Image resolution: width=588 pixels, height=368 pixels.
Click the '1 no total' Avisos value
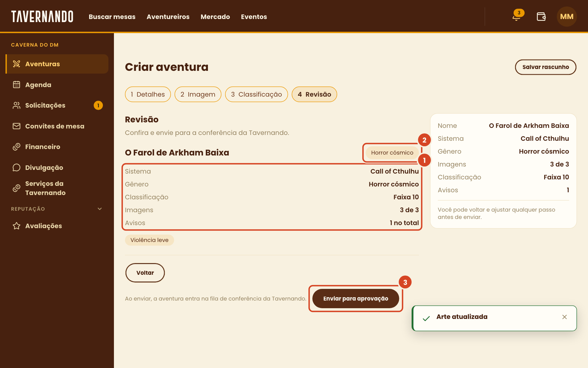point(404,223)
